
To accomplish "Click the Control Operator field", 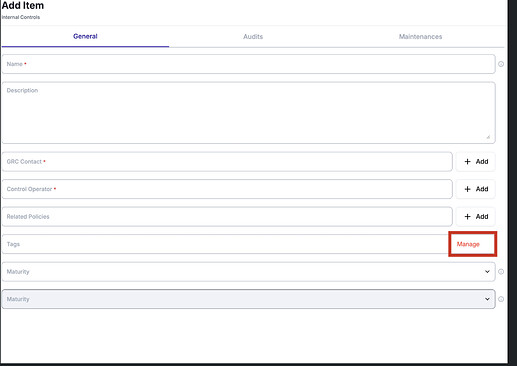I will pos(227,189).
